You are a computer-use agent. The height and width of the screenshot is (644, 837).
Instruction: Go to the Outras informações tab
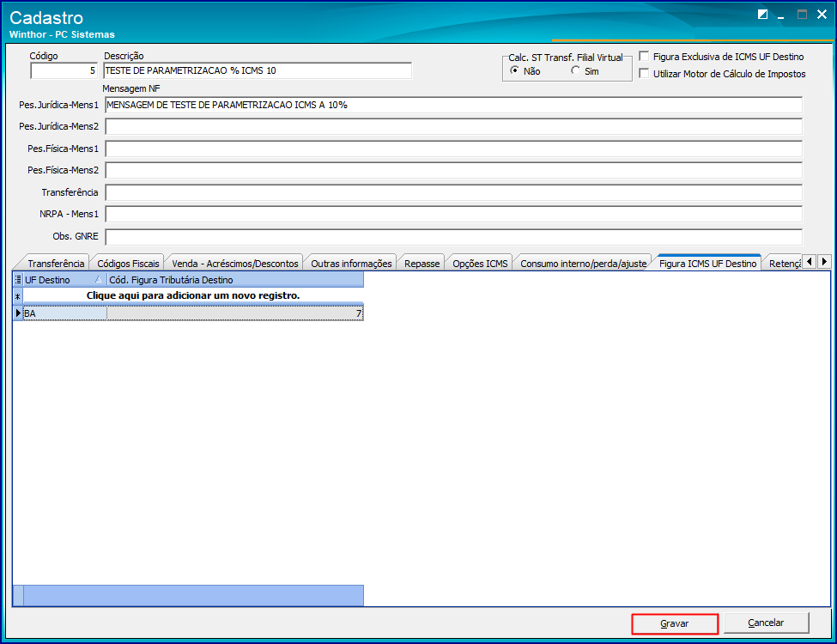(x=351, y=264)
